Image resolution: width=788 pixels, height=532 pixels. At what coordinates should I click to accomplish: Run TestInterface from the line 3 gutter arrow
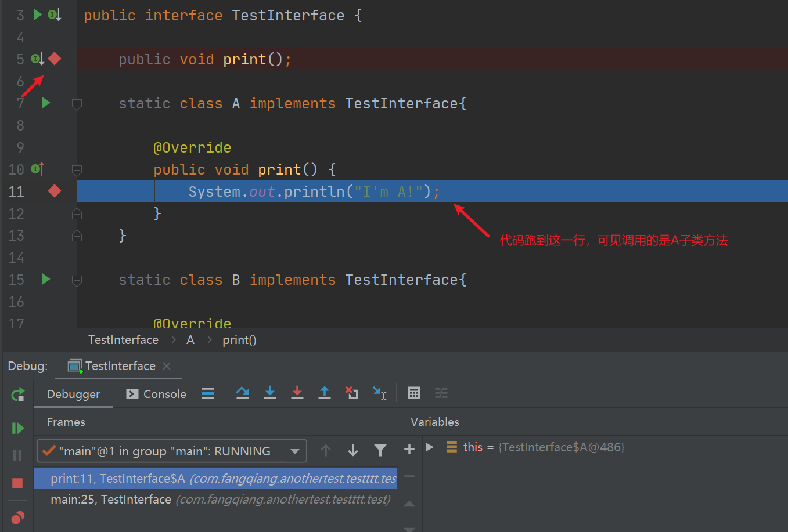point(38,15)
